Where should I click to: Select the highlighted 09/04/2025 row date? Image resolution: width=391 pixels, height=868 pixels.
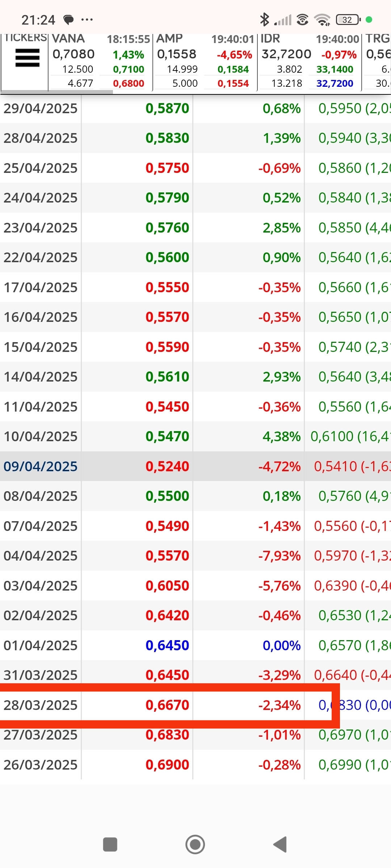41,466
